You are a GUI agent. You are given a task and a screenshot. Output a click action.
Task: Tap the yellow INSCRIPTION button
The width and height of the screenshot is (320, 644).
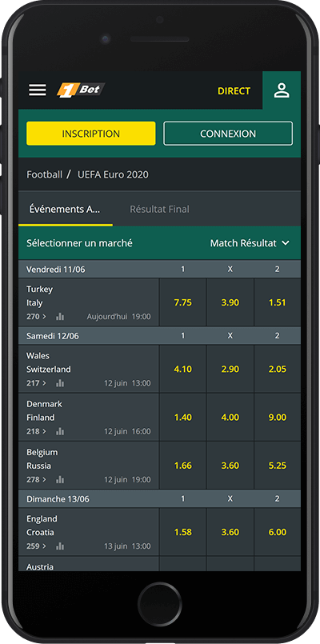coord(90,134)
